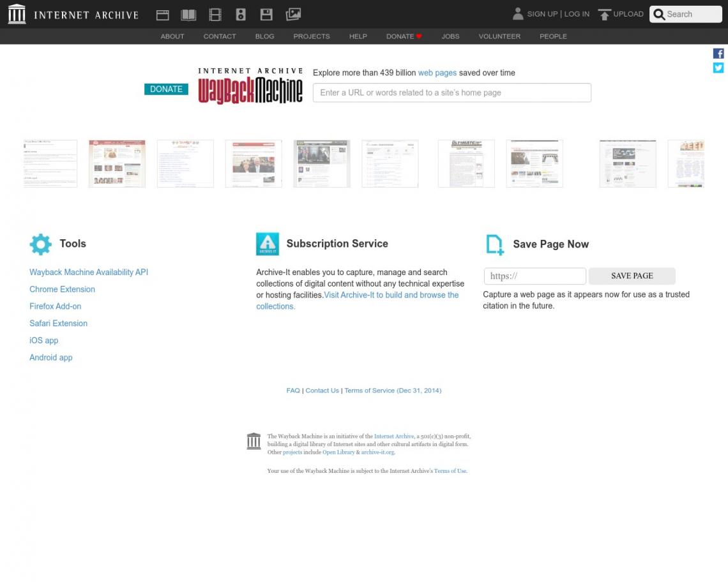Open the People menu item
The image size is (728, 582).
(x=553, y=36)
